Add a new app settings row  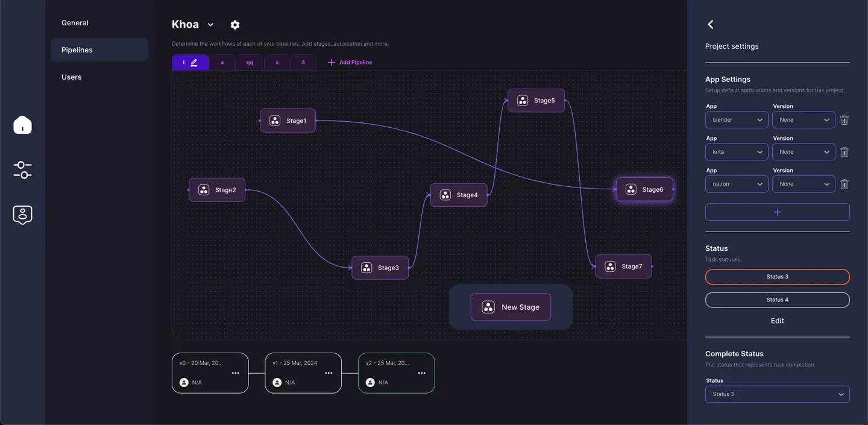tap(777, 212)
